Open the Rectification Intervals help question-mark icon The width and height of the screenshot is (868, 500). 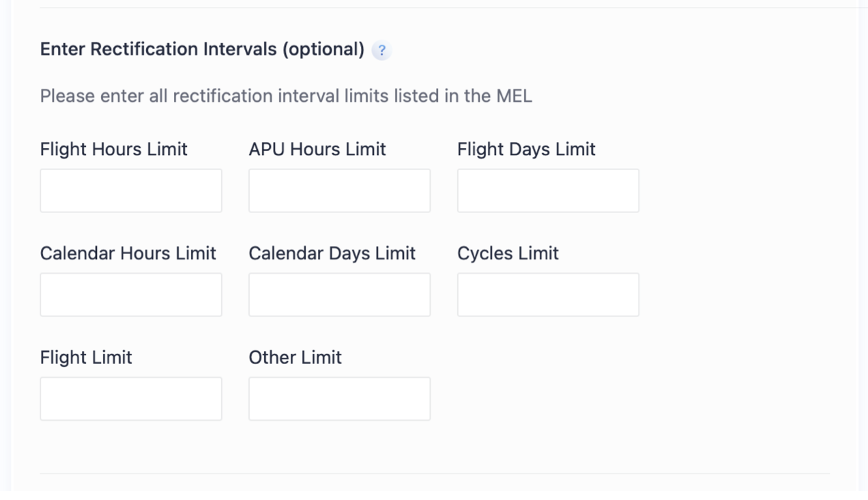point(381,51)
